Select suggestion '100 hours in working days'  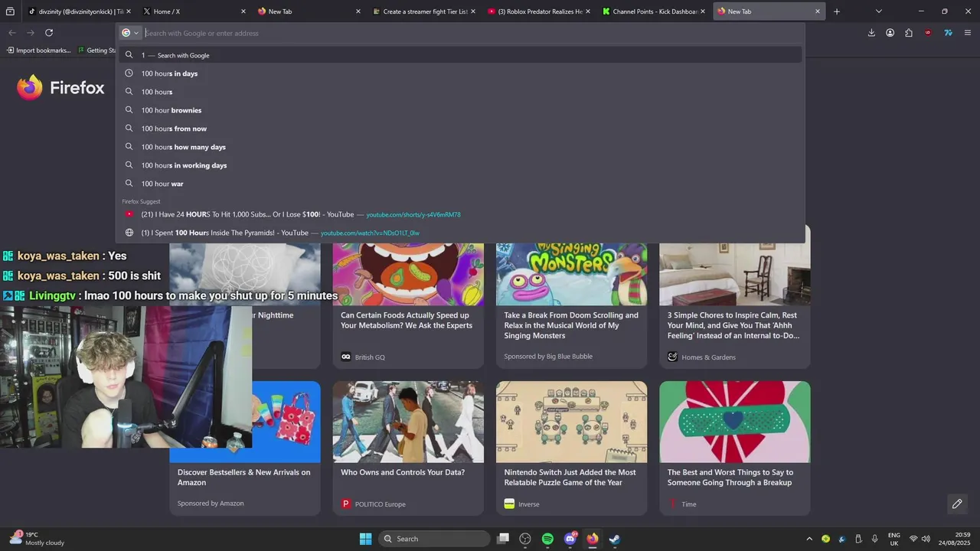coord(460,165)
